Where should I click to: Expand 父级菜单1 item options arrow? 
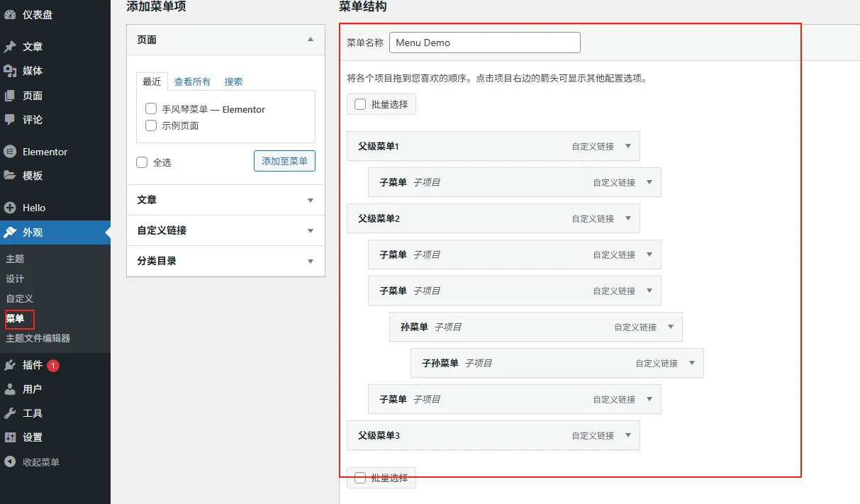tap(628, 146)
